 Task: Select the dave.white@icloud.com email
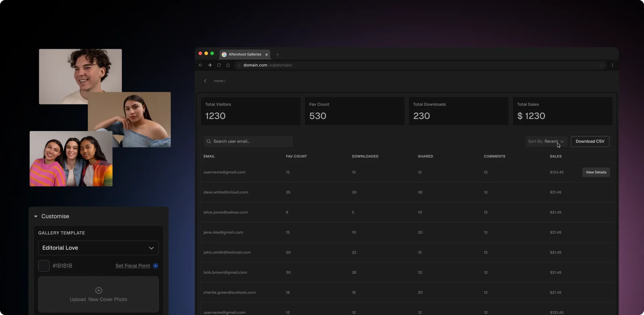pyautogui.click(x=226, y=192)
